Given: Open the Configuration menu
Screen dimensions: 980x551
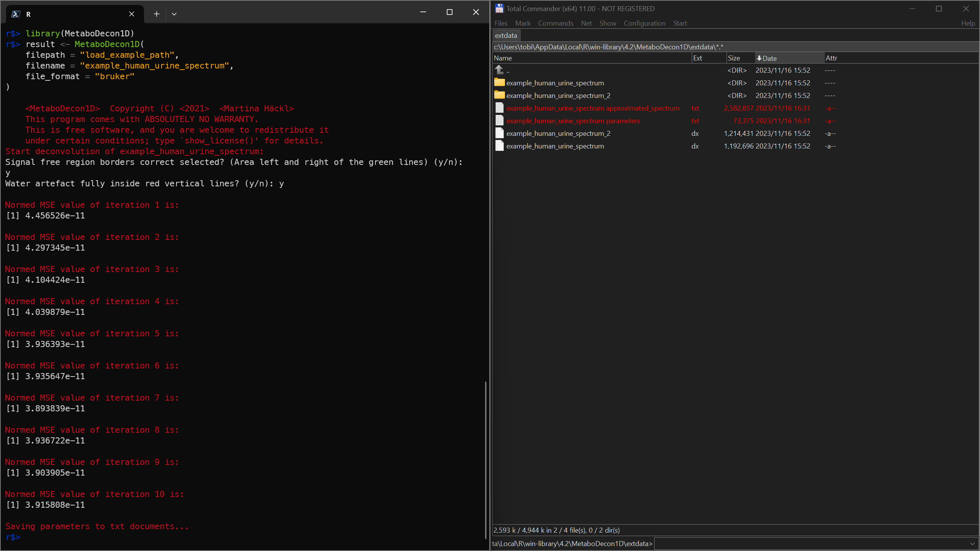Looking at the screenshot, I should [x=645, y=23].
